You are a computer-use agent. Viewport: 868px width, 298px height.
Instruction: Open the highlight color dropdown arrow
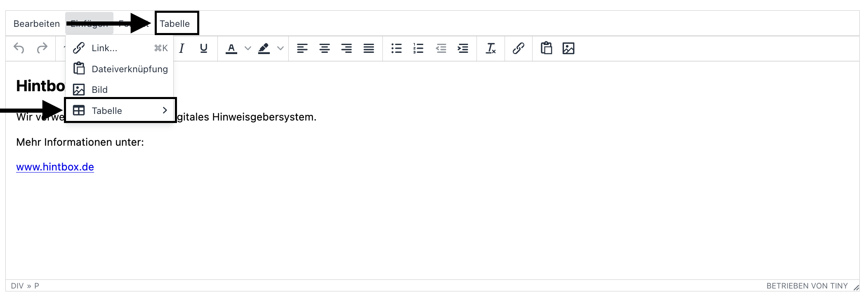[281, 48]
